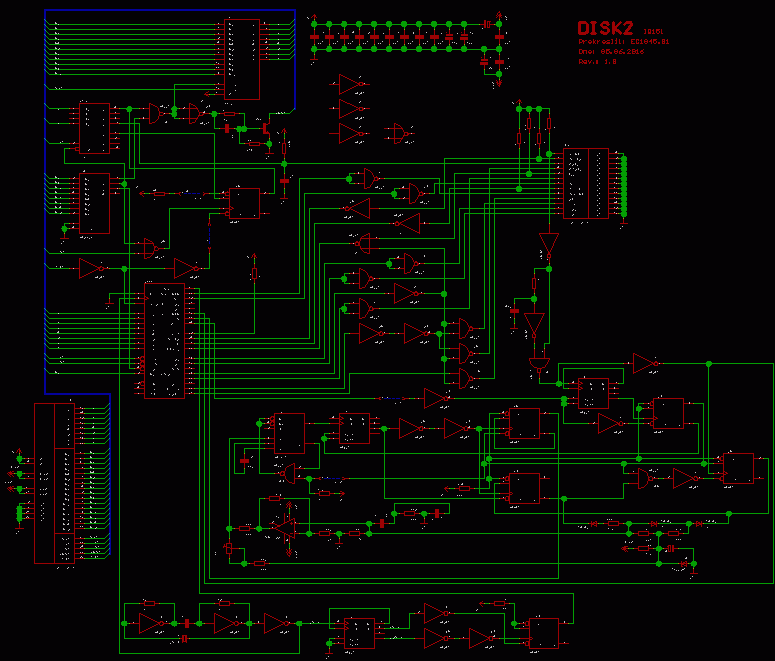Select the top IC connected to blue bus
The image size is (775, 661).
(x=241, y=58)
